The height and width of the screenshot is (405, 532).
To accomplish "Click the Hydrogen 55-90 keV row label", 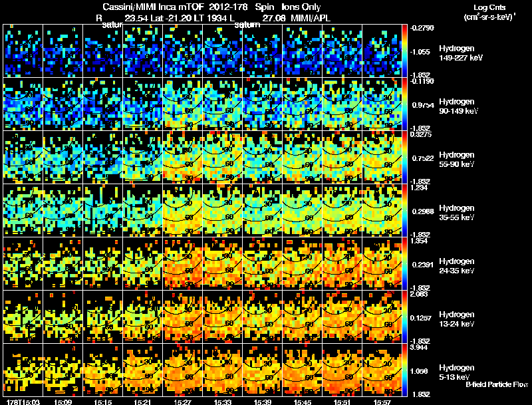I will 457,160.
